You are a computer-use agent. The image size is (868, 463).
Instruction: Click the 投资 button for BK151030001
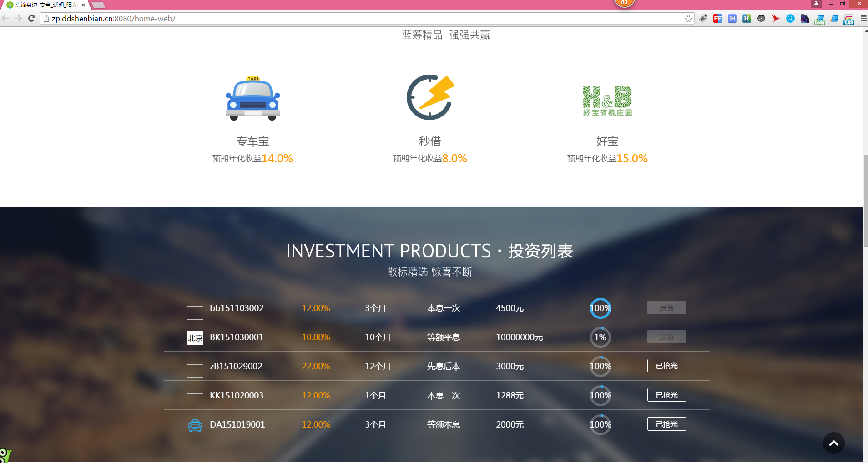point(667,337)
